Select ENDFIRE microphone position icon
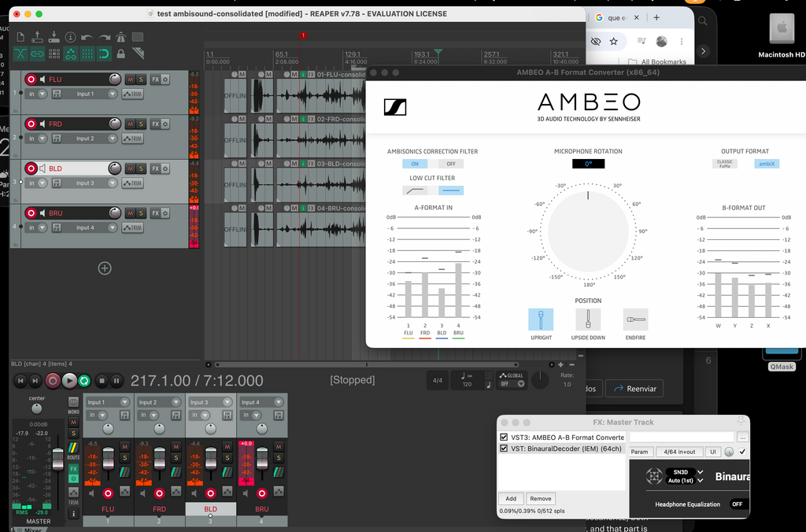Viewport: 806px width, 532px height. point(635,320)
